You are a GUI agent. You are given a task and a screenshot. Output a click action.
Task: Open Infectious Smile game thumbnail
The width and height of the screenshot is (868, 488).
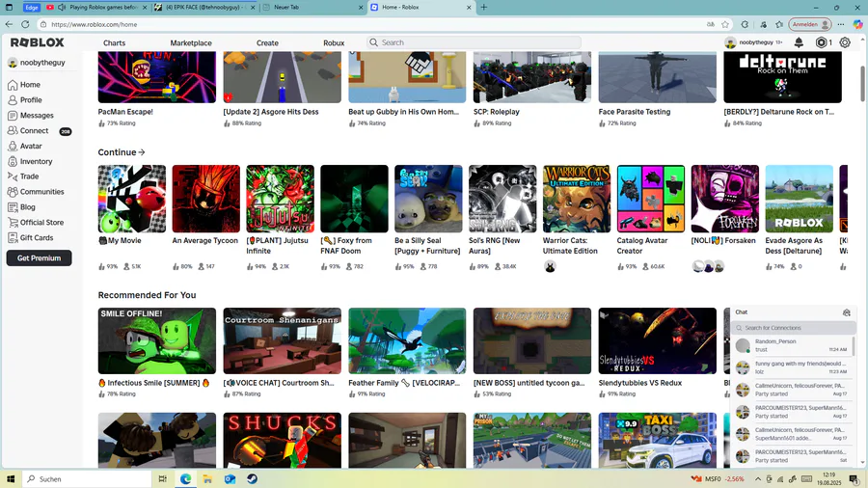(x=156, y=340)
